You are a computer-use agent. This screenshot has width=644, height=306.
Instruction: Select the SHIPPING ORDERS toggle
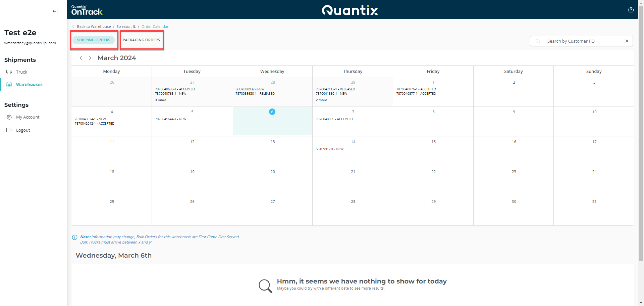94,40
